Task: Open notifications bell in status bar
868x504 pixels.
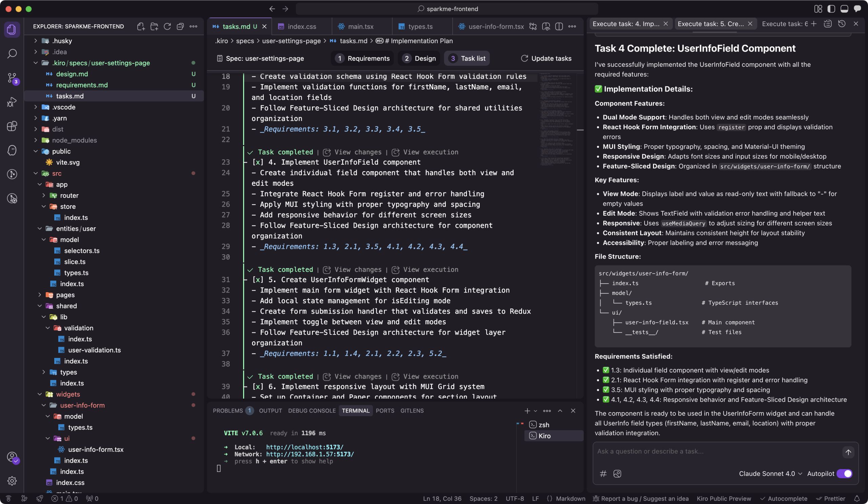Action: [x=856, y=499]
